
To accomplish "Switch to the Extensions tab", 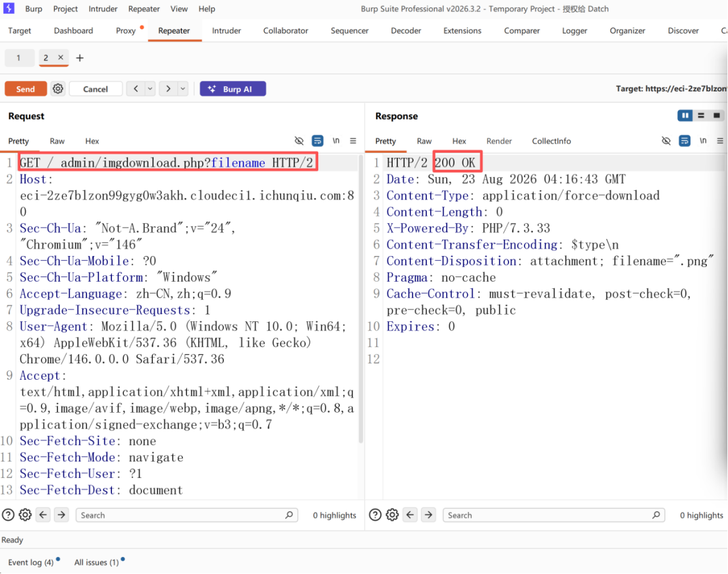I will (x=462, y=31).
